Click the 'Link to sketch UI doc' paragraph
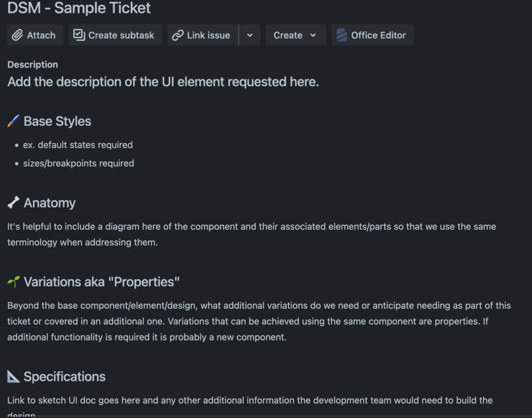532x418 pixels. click(249, 400)
